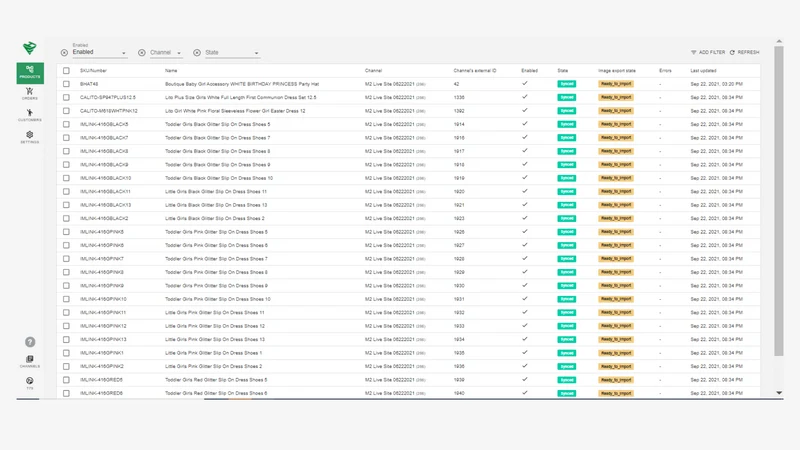The height and width of the screenshot is (450, 800).
Task: Tick the checkbox for IMLINK-416GBLACK5
Action: coord(66,124)
